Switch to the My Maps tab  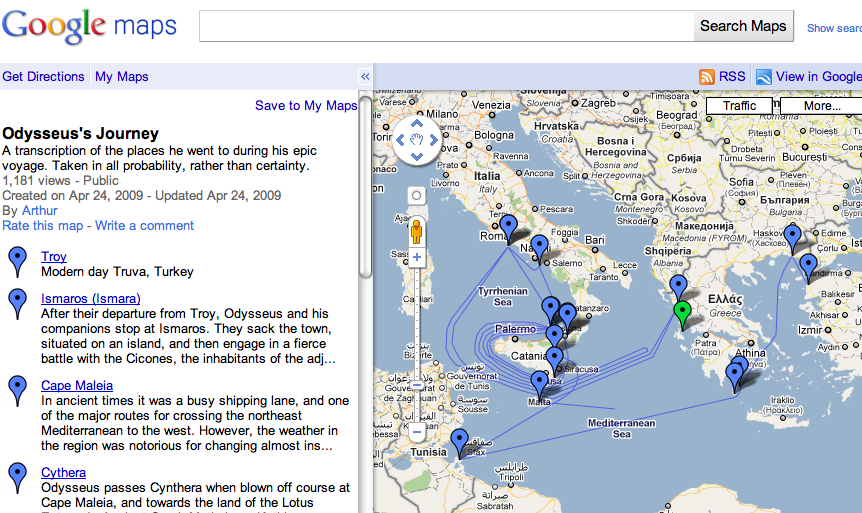[x=121, y=77]
